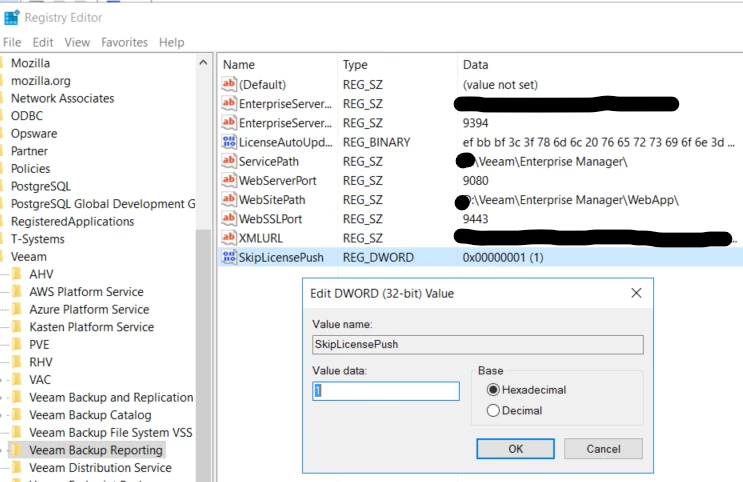This screenshot has height=482, width=743.
Task: Click the Registry Editor app icon
Action: coord(11,18)
